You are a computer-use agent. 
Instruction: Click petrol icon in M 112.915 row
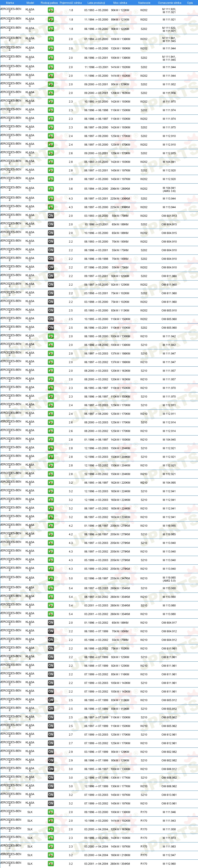[x=51, y=153]
